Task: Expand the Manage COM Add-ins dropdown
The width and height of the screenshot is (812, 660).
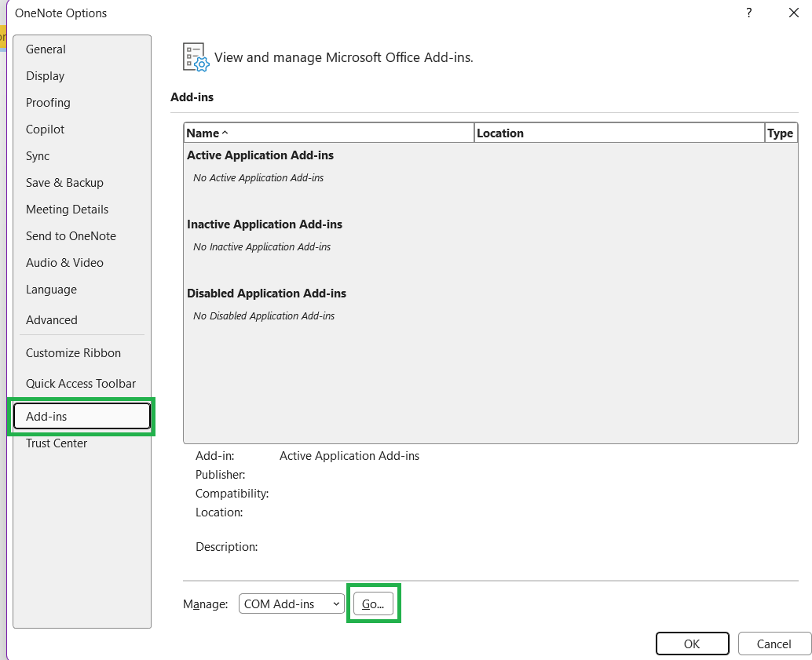Action: [291, 603]
